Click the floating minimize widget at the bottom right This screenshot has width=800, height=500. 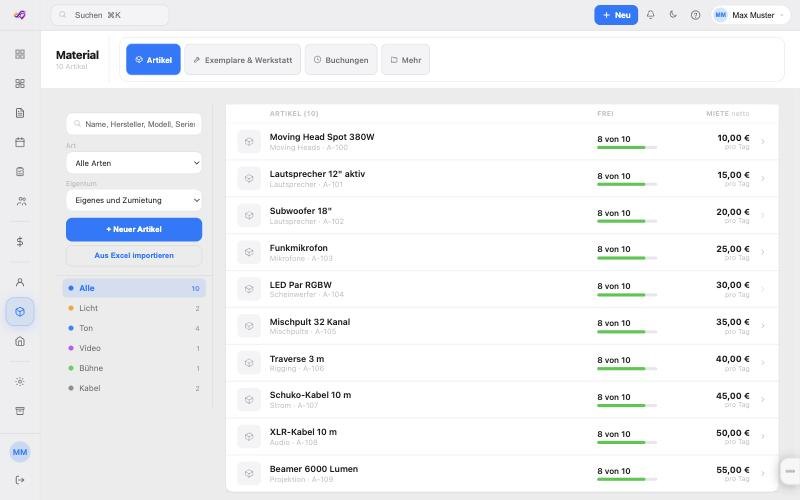(790, 471)
